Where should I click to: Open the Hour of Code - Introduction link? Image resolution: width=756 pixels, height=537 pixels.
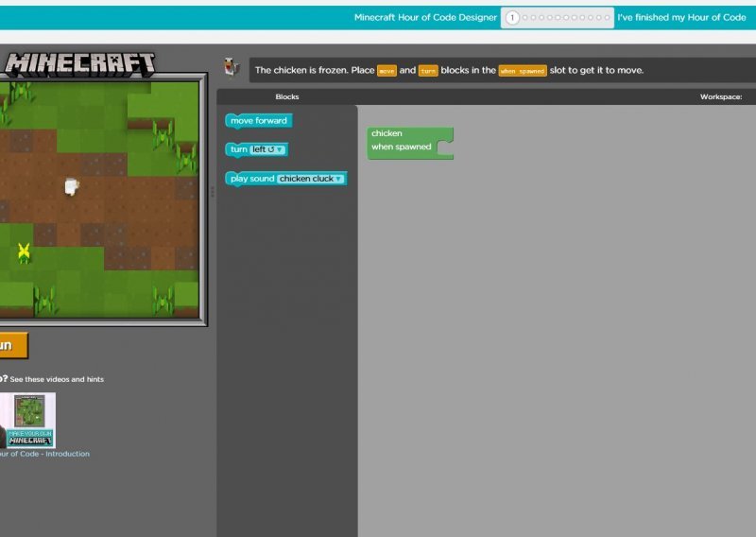[44, 454]
